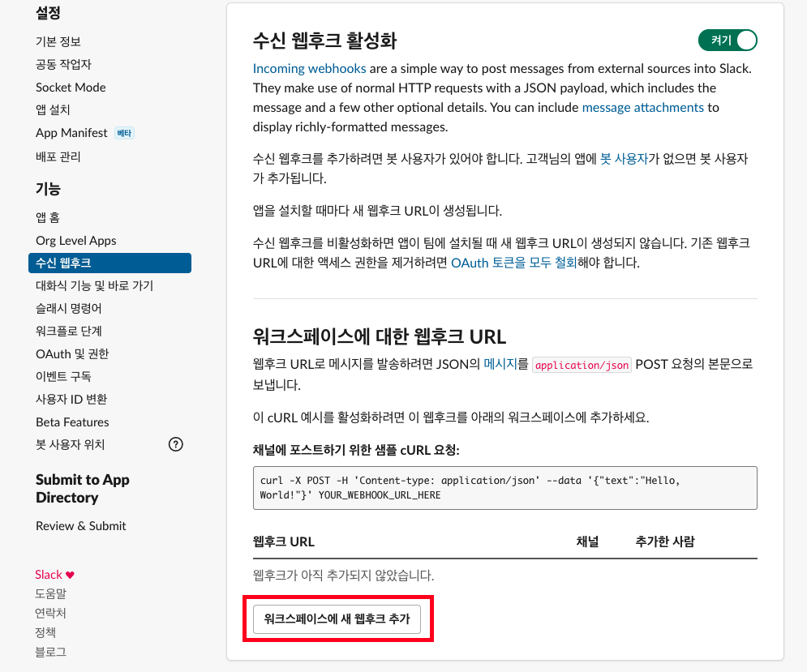This screenshot has height=672, width=807.
Task: Click the 워크스페이스에 새 웹후크 추가 button
Action: pyautogui.click(x=337, y=619)
